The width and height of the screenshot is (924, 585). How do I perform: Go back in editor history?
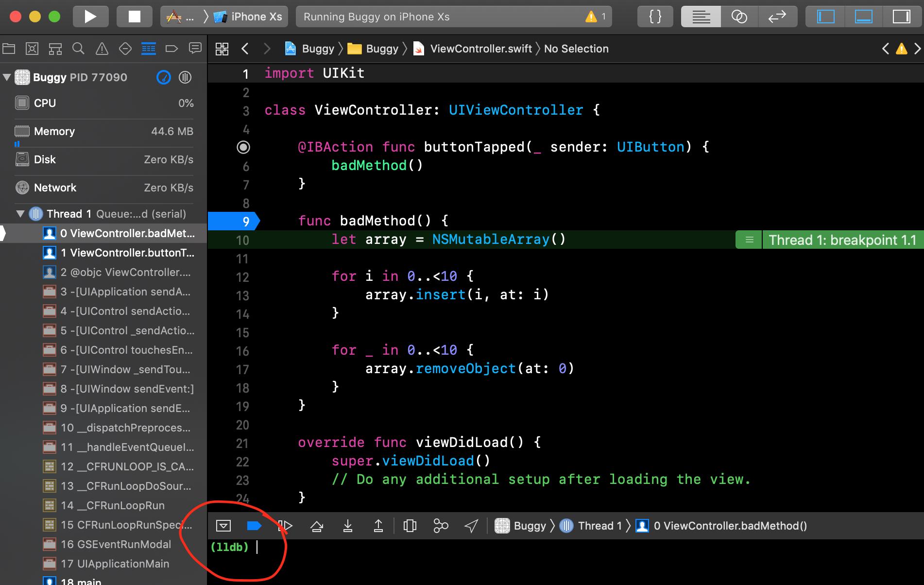click(x=245, y=49)
